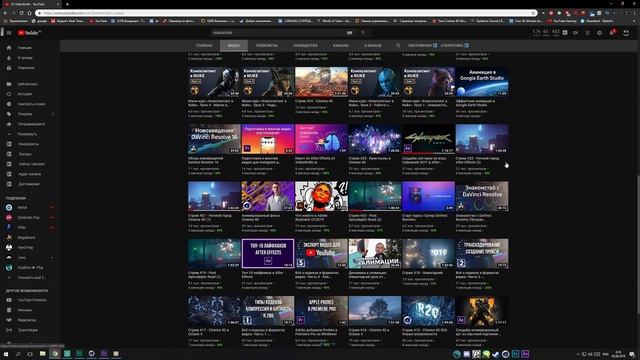Open the Apple ProRes в Premiere Pro thumbnail
The image size is (640, 360).
pyautogui.click(x=321, y=311)
